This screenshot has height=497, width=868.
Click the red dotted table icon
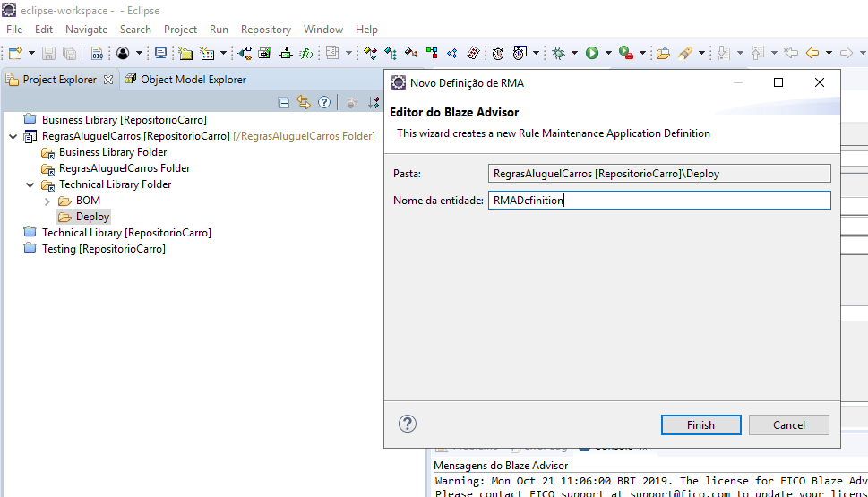(x=473, y=53)
